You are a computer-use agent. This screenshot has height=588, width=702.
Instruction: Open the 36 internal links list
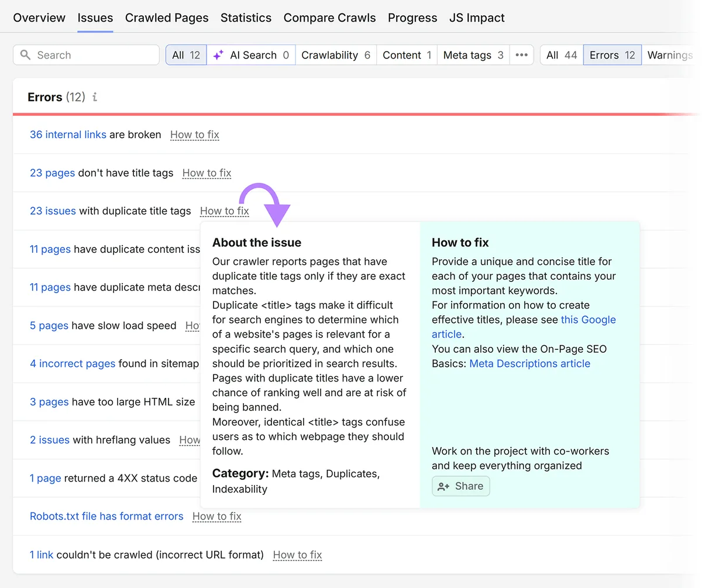tap(68, 135)
